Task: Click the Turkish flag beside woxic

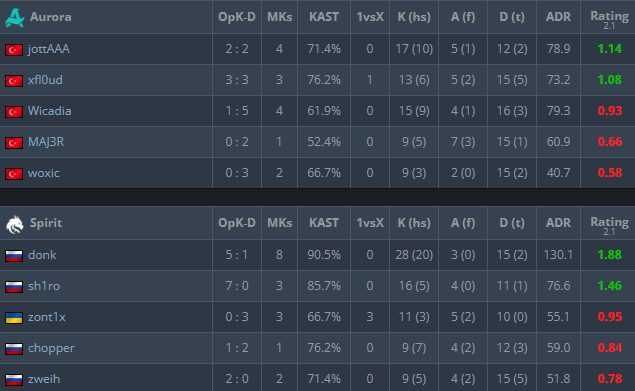Action: pos(14,174)
